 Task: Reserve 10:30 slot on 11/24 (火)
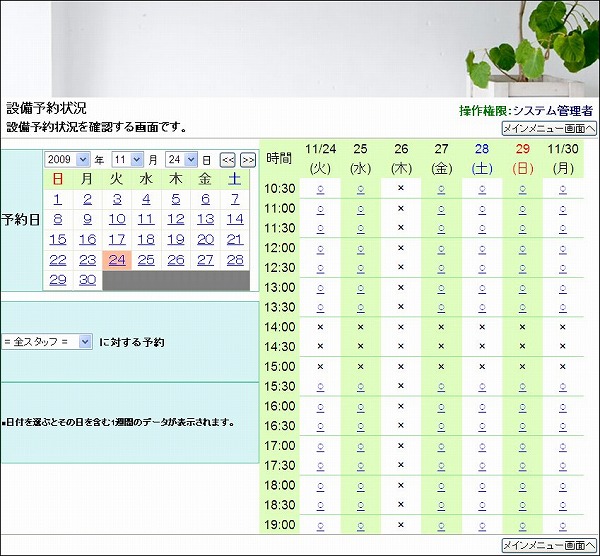point(320,189)
